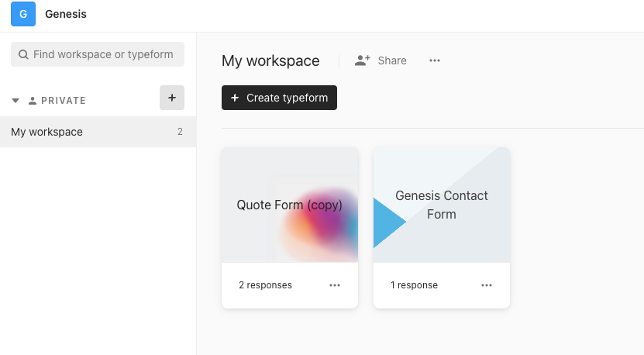Open Quote Form (copy) options ellipsis
This screenshot has width=644, height=355.
(335, 285)
